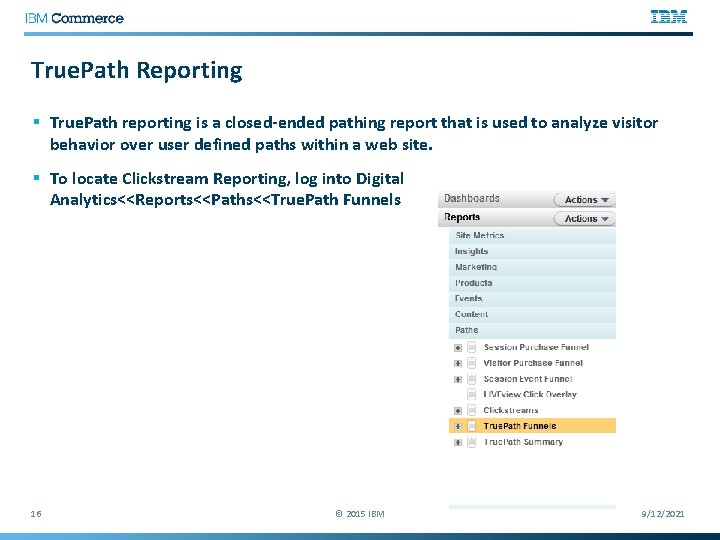Viewport: 720px width, 540px height.
Task: Open the Site Metrics report category
Action: (532, 236)
